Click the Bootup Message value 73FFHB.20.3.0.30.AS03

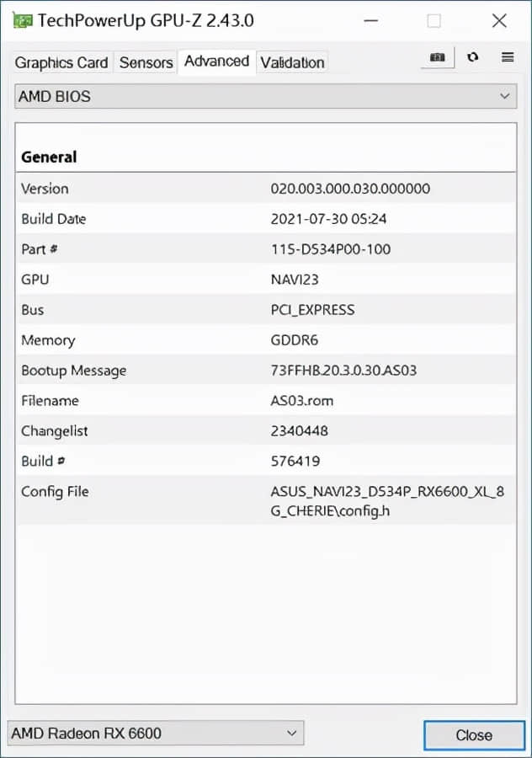point(343,371)
